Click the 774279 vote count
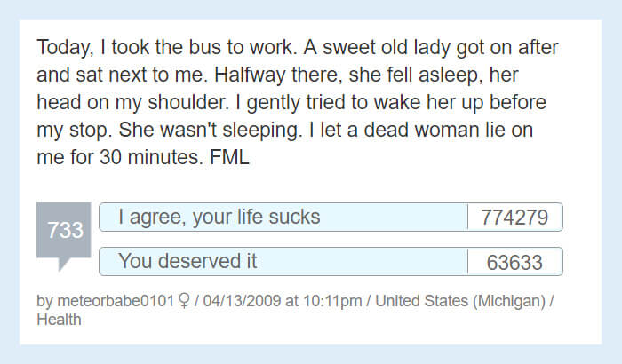 click(x=514, y=218)
